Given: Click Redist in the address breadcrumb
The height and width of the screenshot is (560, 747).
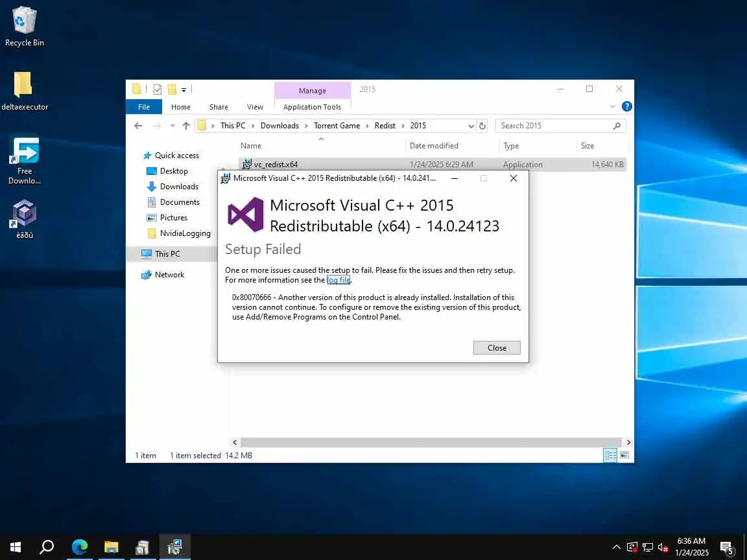Looking at the screenshot, I should point(385,126).
